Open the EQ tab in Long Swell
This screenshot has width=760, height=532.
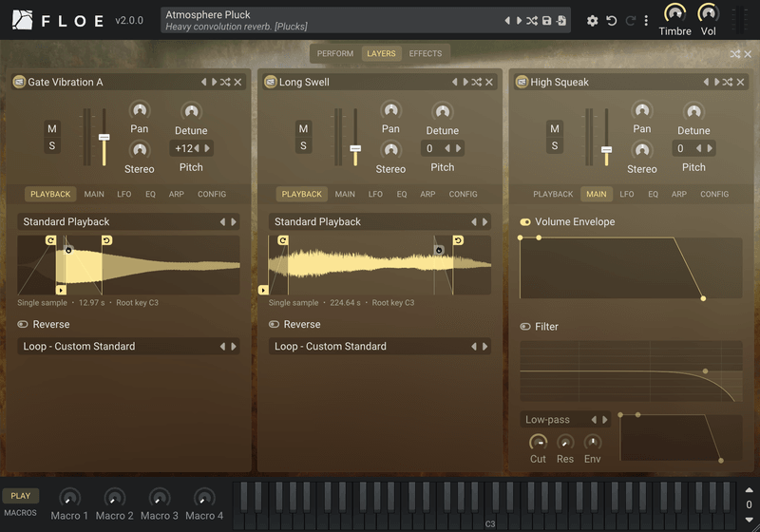coord(402,194)
